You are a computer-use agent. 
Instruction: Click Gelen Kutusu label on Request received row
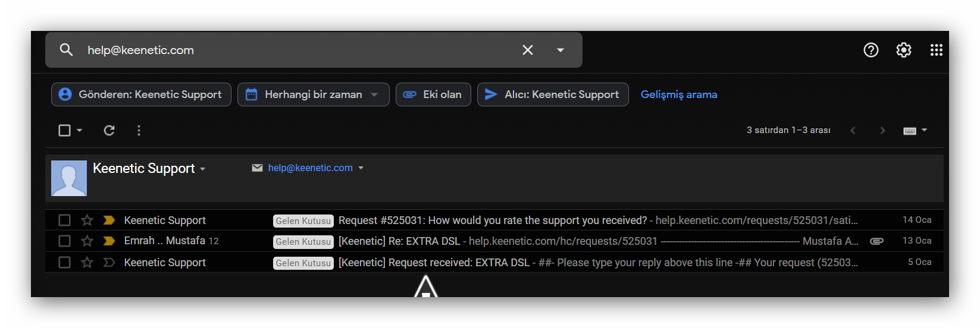303,263
